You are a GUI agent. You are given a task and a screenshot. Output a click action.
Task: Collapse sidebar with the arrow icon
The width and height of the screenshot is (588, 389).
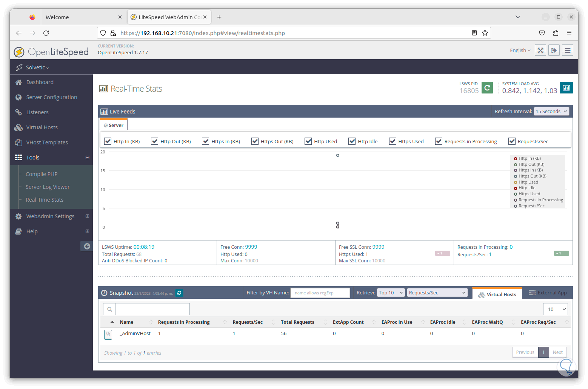click(87, 246)
